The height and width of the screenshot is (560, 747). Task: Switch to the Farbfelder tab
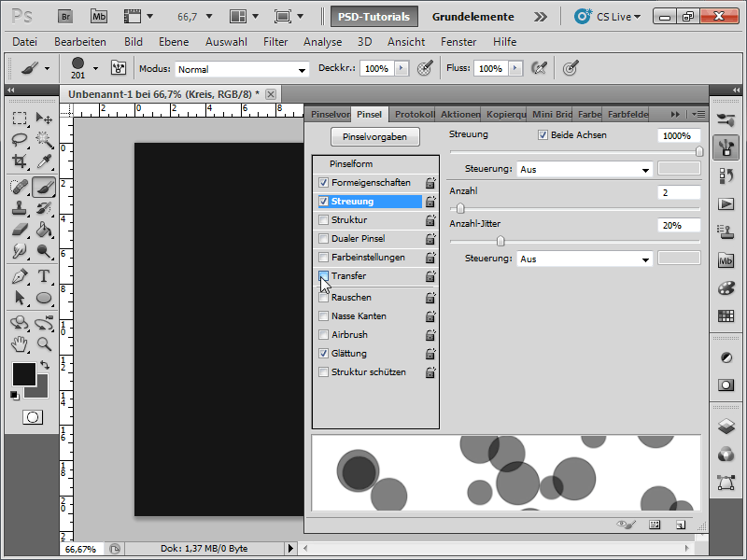pos(627,114)
